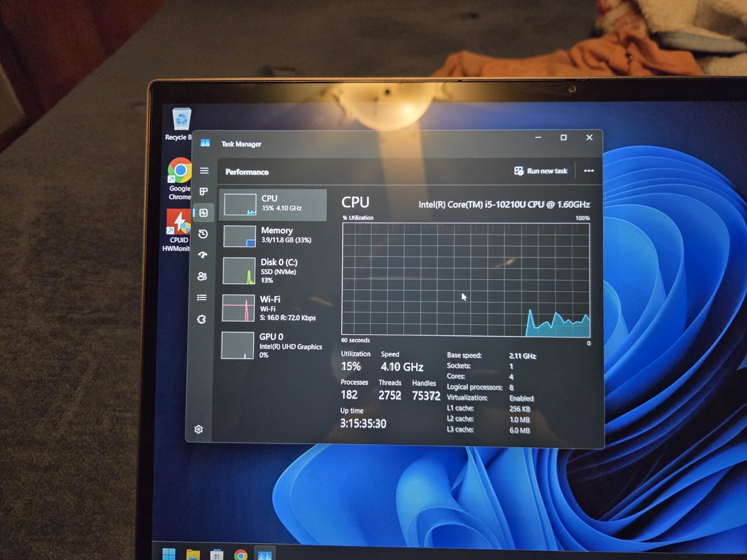This screenshot has height=560, width=747.
Task: Open Task Manager settings gear
Action: tap(198, 429)
